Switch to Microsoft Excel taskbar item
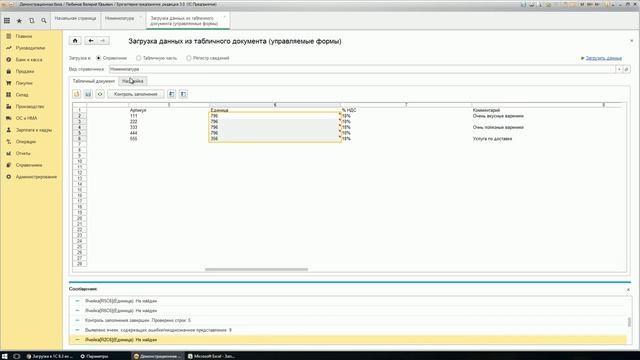Viewport: 640px width, 360px height. pyautogui.click(x=211, y=356)
